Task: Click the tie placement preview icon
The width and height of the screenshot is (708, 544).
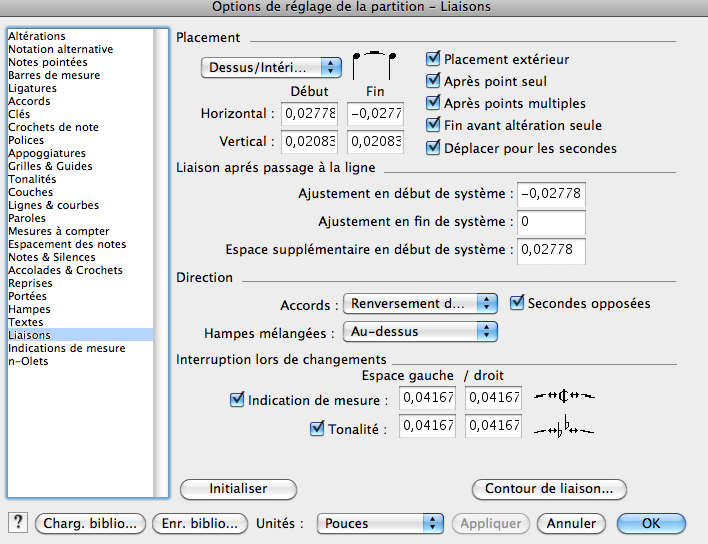Action: coord(374,65)
